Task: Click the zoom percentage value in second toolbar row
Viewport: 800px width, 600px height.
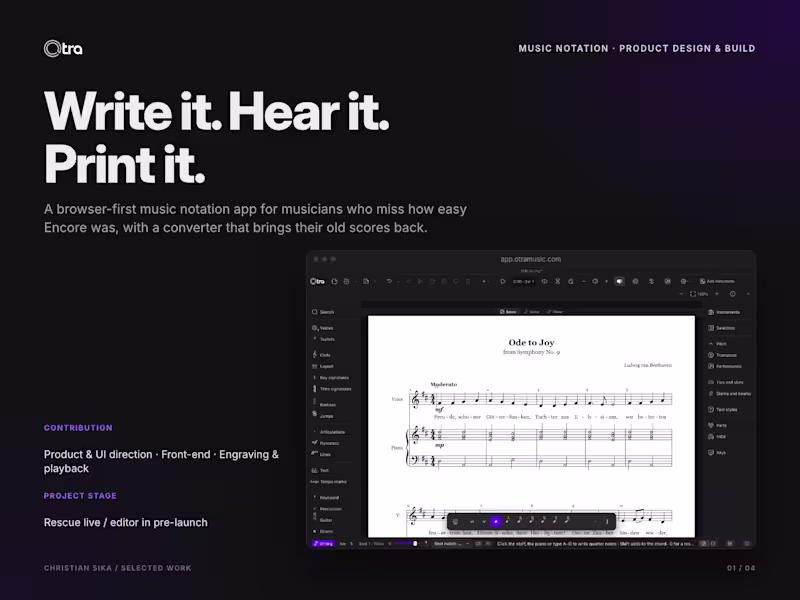Action: coord(703,294)
